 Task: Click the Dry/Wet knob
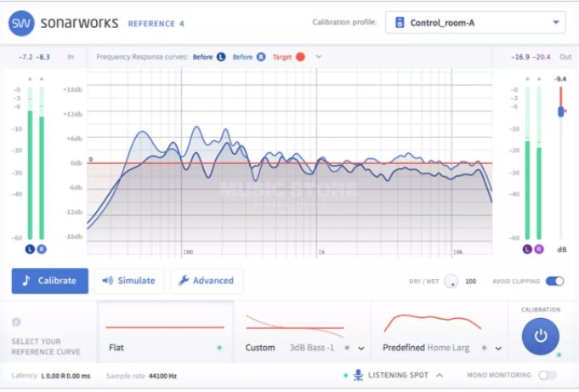coord(451,281)
